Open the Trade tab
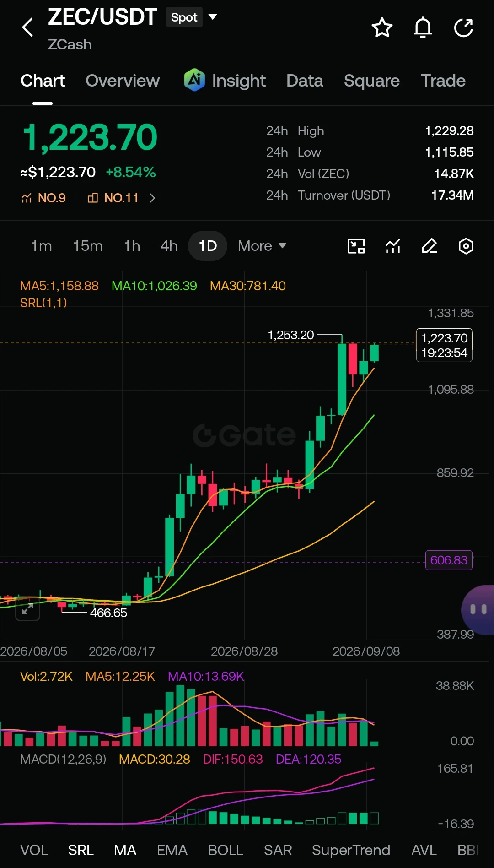494x868 pixels. 443,81
